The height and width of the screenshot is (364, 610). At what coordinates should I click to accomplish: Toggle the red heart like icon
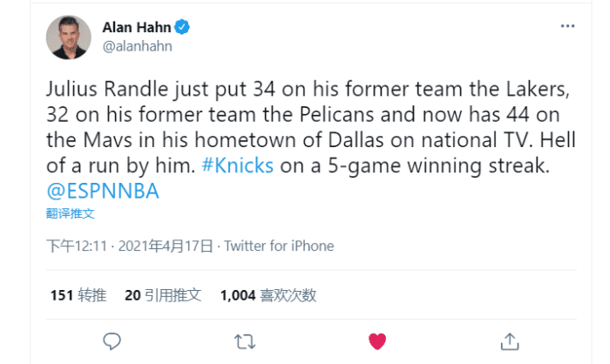point(377,340)
